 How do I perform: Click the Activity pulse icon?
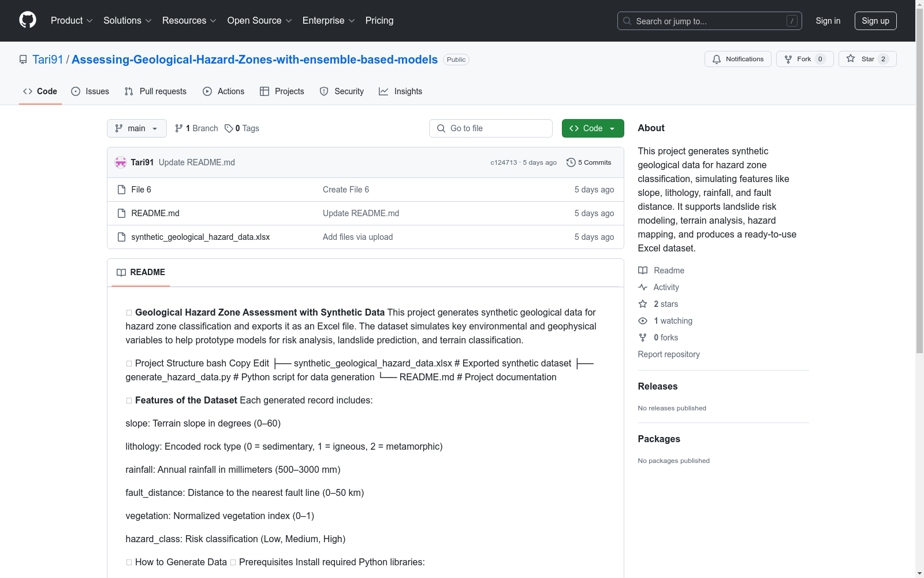(643, 287)
